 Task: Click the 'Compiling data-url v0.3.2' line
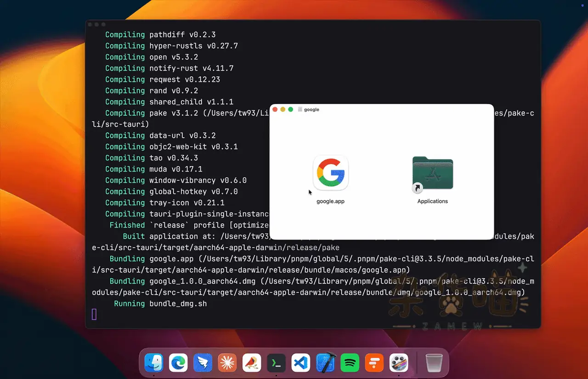[x=160, y=136]
